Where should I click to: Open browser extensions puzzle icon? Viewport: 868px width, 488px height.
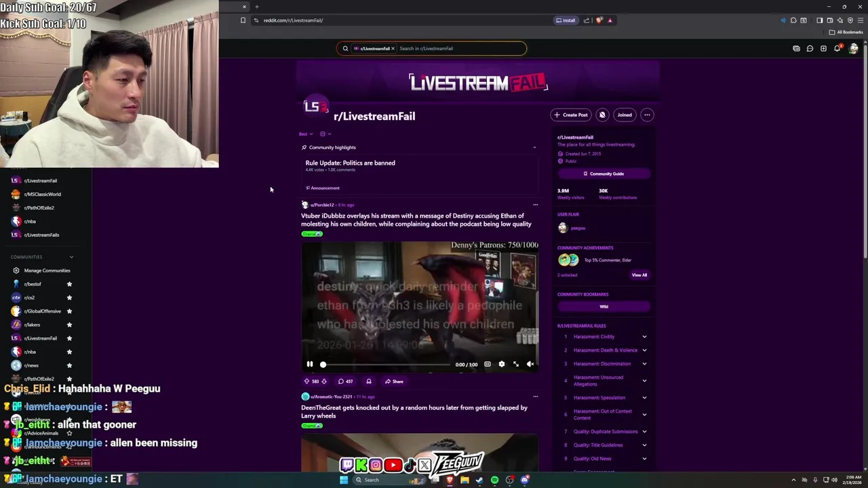click(793, 20)
